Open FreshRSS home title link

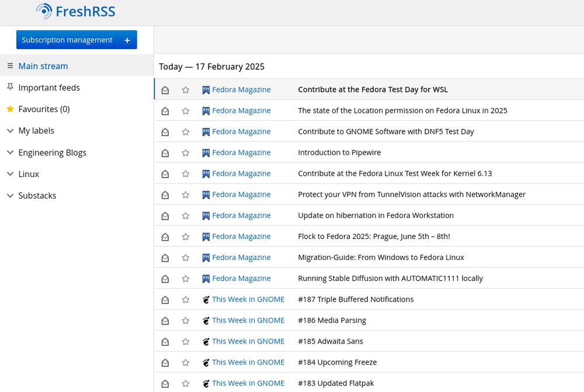(x=85, y=12)
